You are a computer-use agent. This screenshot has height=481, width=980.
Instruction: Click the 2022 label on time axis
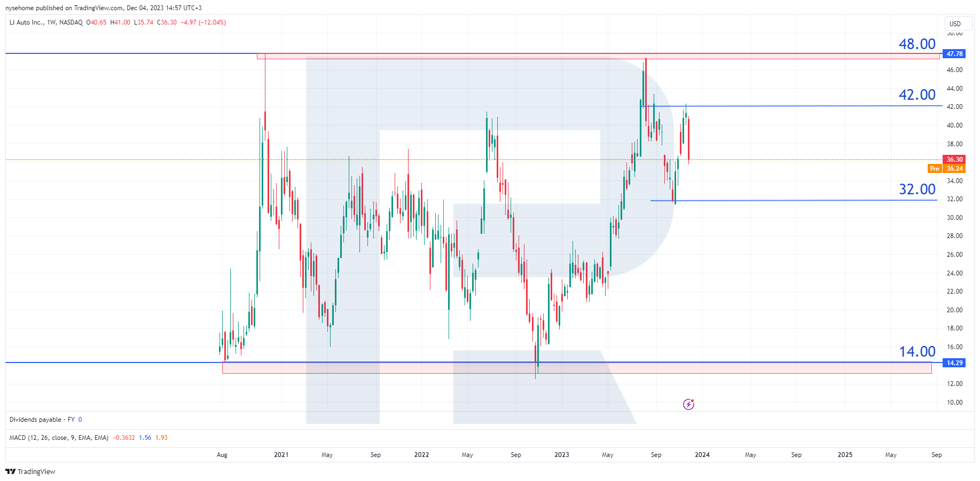[421, 455]
